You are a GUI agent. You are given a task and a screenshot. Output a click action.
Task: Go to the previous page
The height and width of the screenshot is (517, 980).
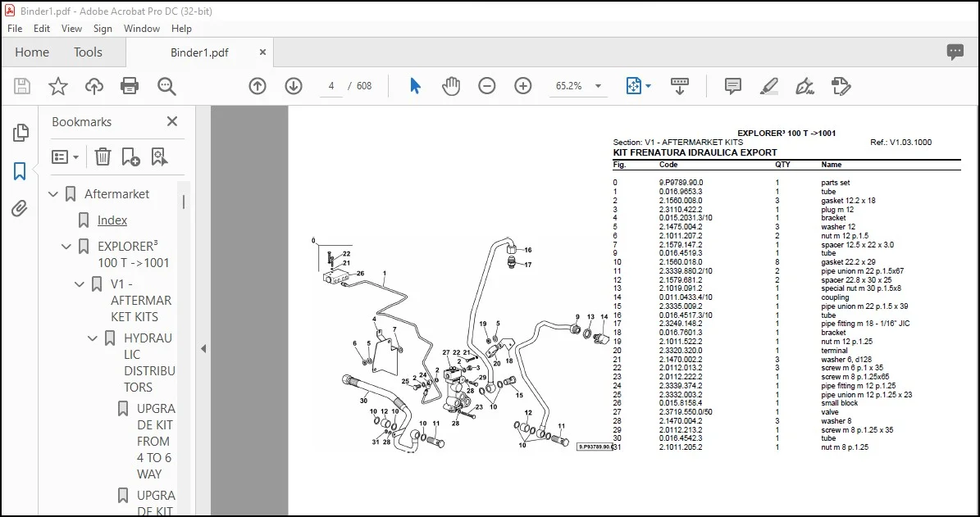click(x=258, y=86)
